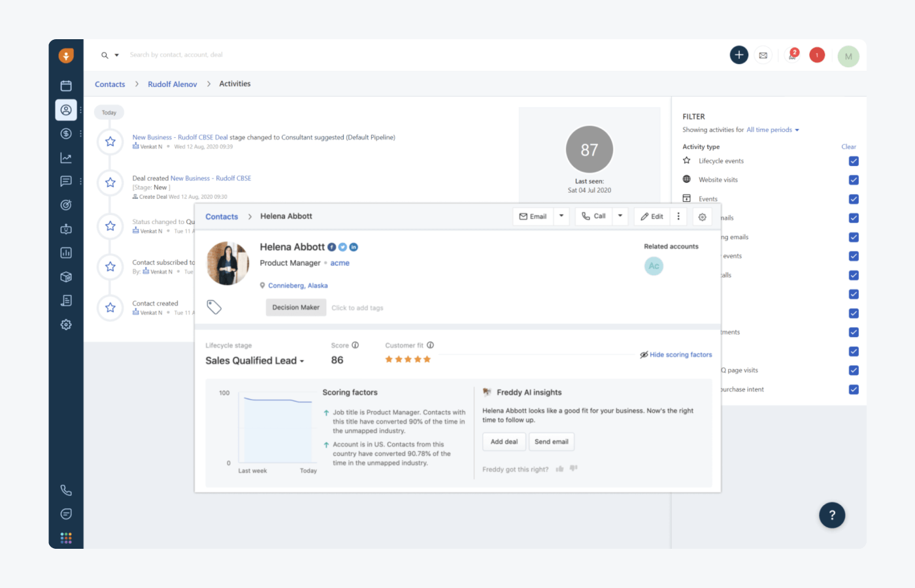Click the Add deal button in Freddy insights
The image size is (915, 588).
(x=503, y=442)
